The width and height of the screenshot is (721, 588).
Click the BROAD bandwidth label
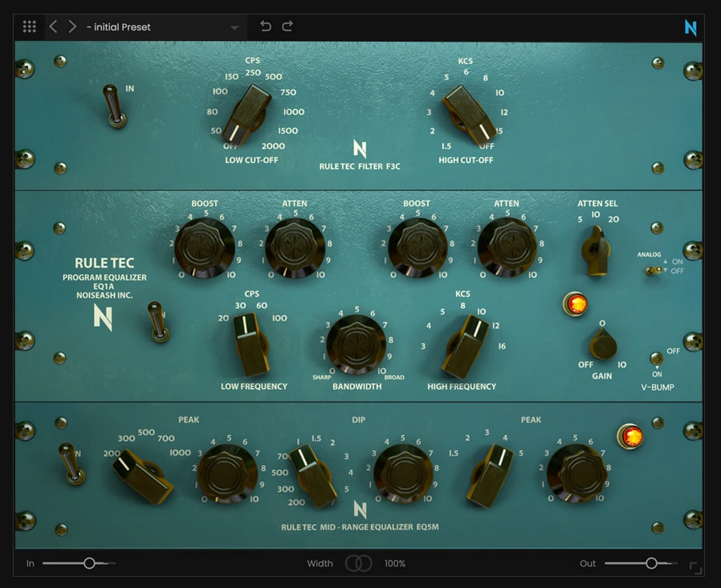pyautogui.click(x=394, y=378)
